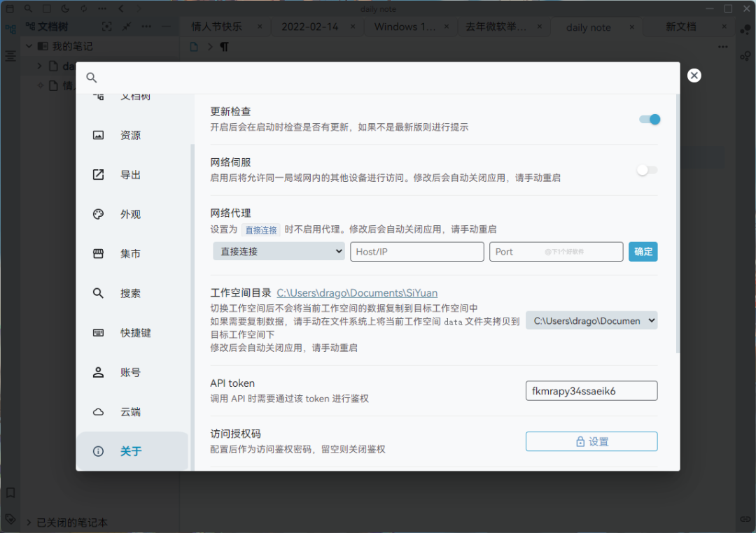This screenshot has height=533, width=756.
Task: Collapse all using 文档树 collapse icon
Action: click(x=126, y=27)
